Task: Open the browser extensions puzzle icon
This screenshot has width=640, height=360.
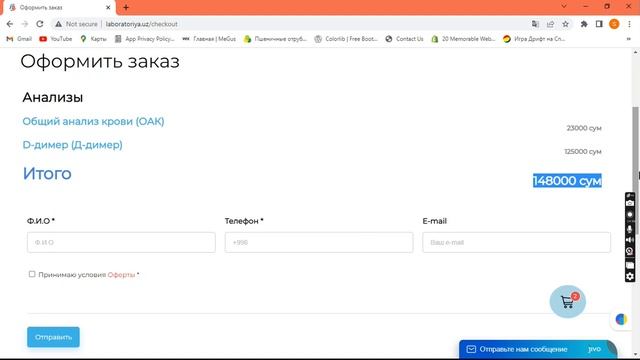Action: tap(584, 24)
